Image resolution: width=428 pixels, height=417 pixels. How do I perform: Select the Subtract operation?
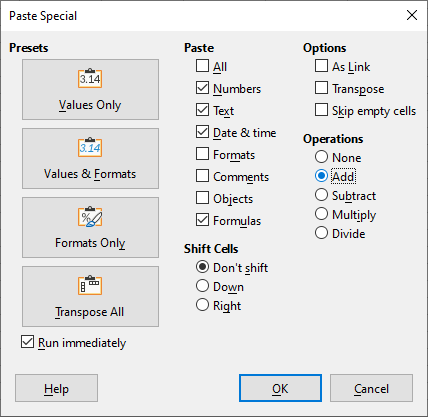[321, 195]
